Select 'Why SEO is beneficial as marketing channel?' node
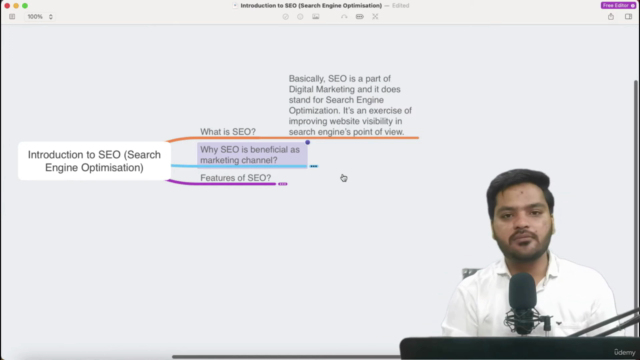Screen dimensions: 640x360 (252, 155)
